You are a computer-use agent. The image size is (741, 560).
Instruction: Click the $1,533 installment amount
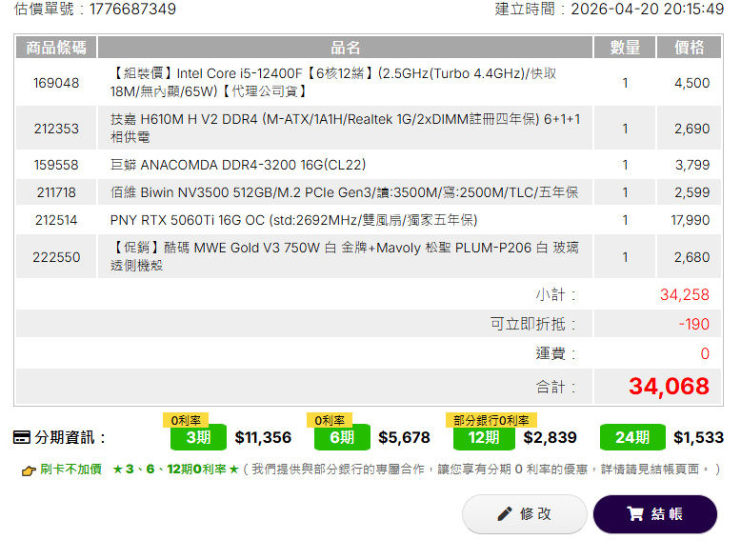[698, 437]
